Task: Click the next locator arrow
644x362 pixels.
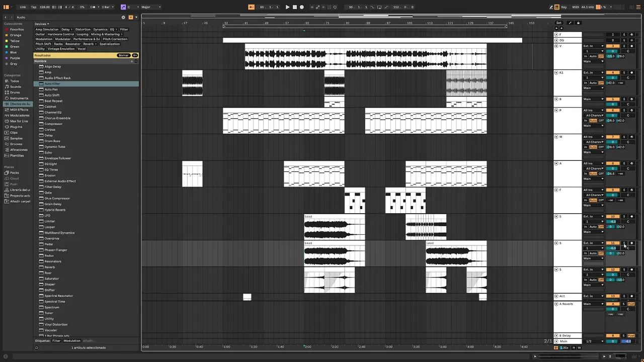Action: [x=561, y=28]
